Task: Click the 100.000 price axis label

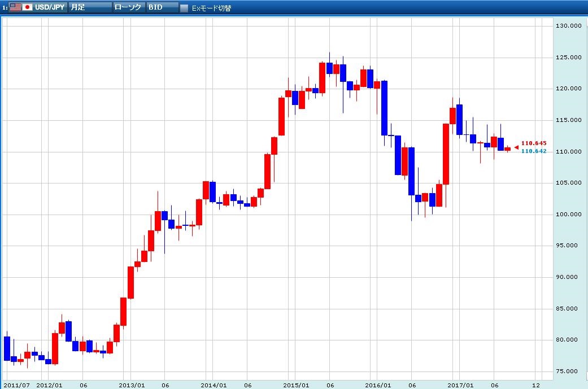Action: 568,214
